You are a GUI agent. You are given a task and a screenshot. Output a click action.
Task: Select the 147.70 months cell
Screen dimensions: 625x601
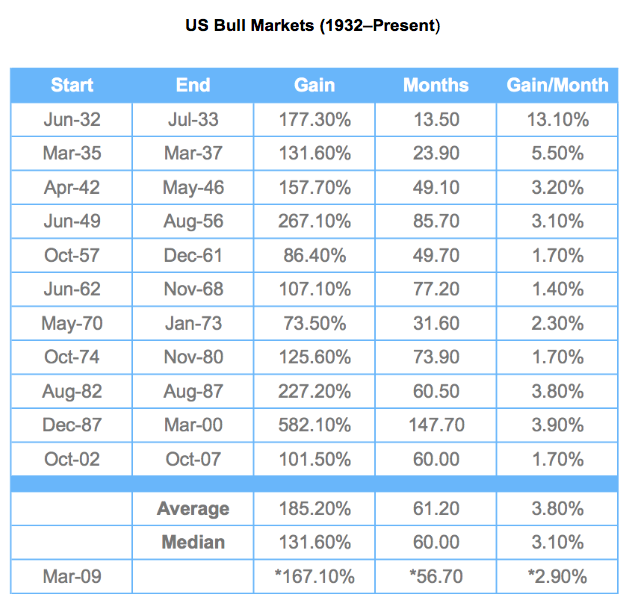tap(436, 425)
